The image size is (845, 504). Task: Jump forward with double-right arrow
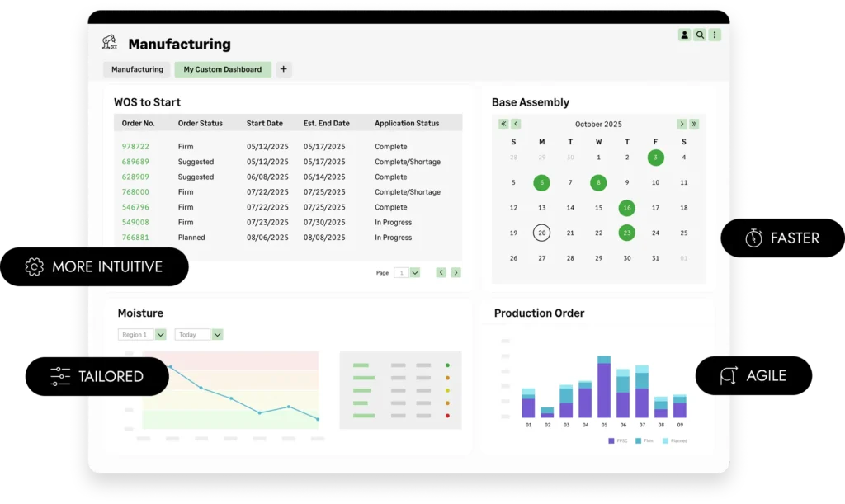694,124
